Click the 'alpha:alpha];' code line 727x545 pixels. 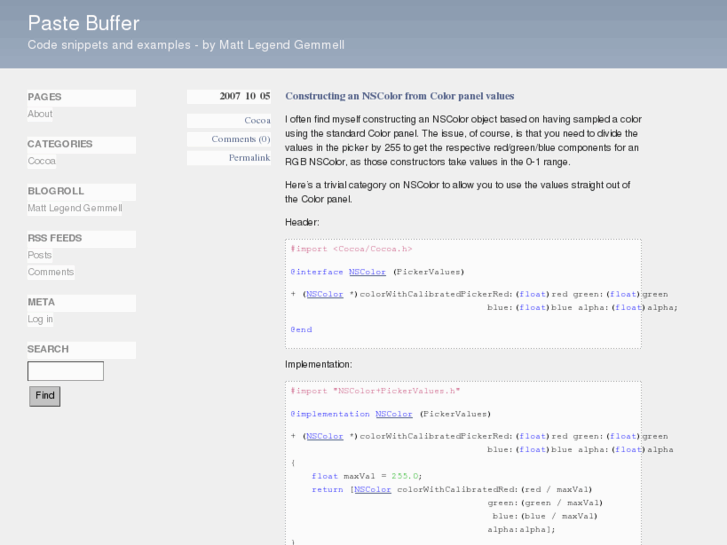pyautogui.click(x=521, y=529)
